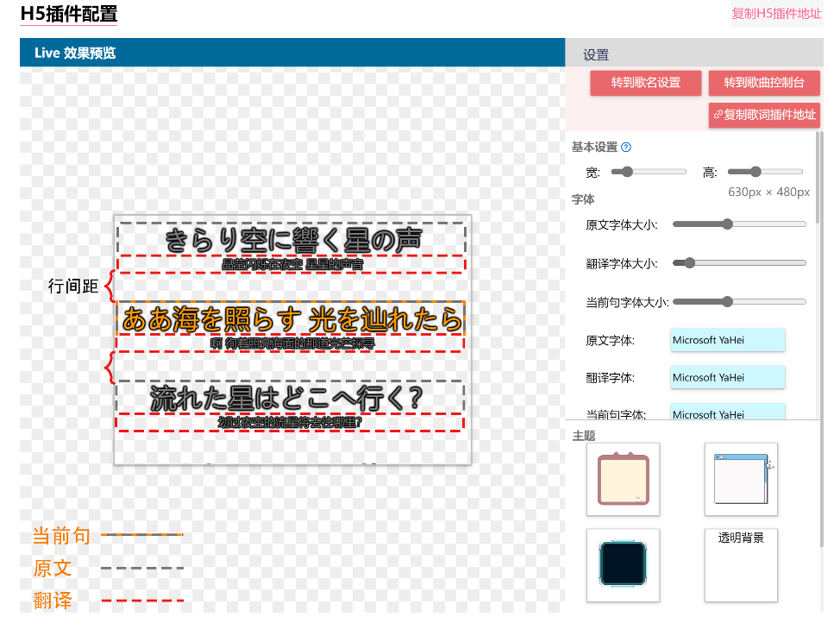Image resolution: width=840 pixels, height=636 pixels.
Task: Click the Live 效果预览 panel header
Action: 291,53
